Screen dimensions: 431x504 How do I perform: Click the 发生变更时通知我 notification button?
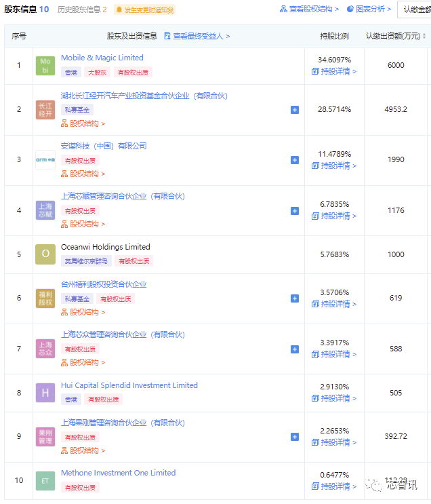[x=144, y=10]
